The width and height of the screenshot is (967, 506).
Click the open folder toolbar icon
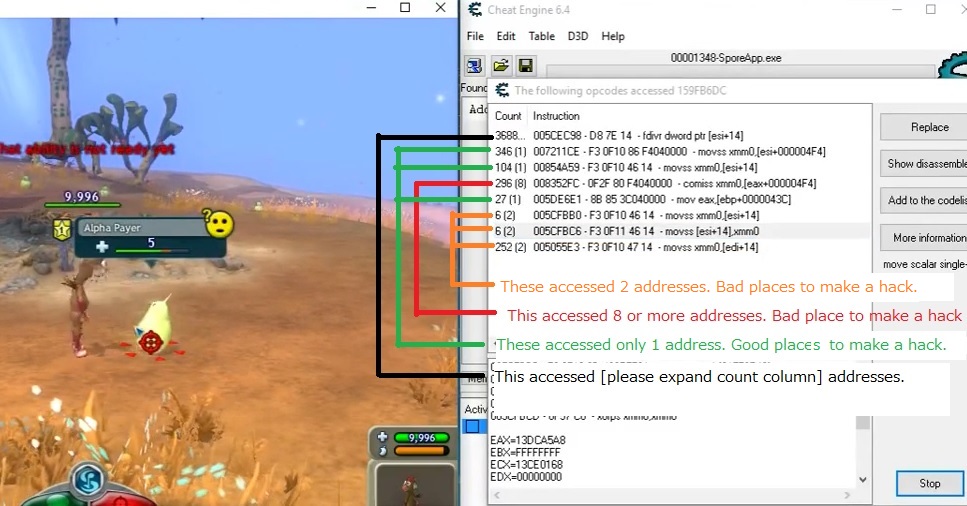tap(500, 66)
